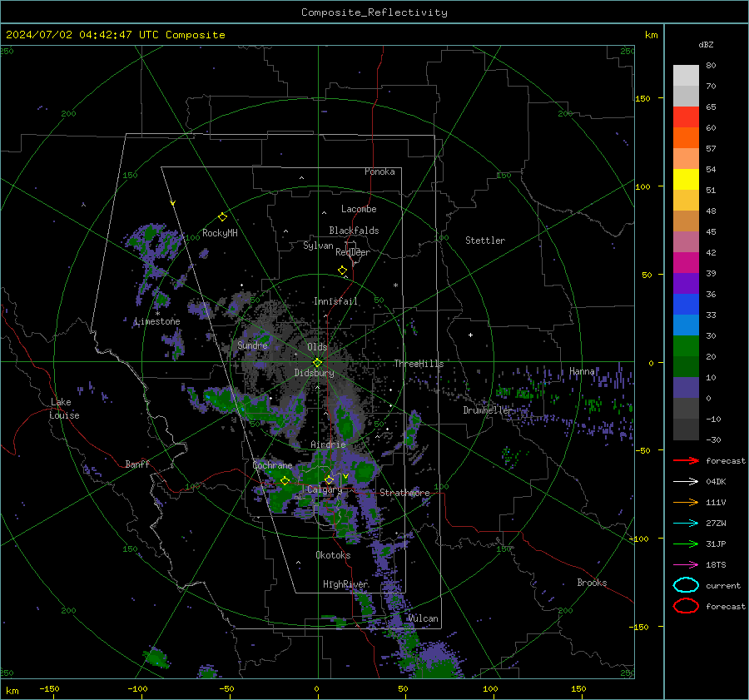The height and width of the screenshot is (700, 749).
Task: Click the Drumheller city label
Action: coord(488,410)
